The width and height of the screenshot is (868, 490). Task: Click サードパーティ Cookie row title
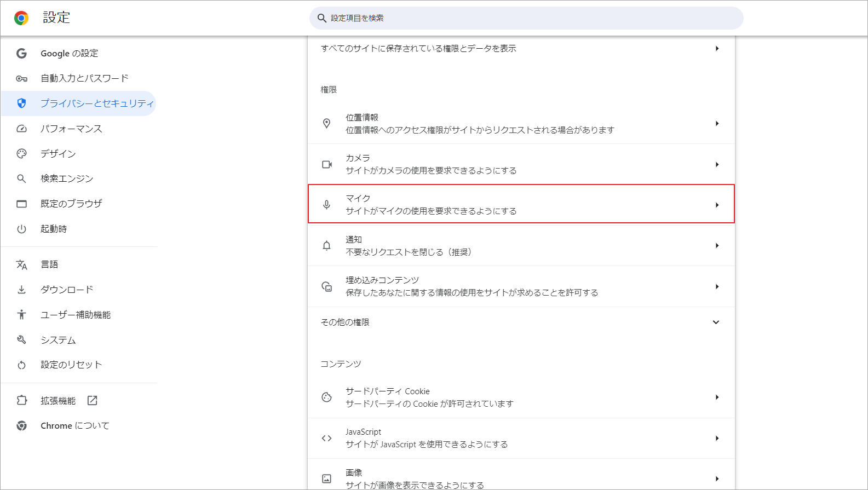click(388, 391)
